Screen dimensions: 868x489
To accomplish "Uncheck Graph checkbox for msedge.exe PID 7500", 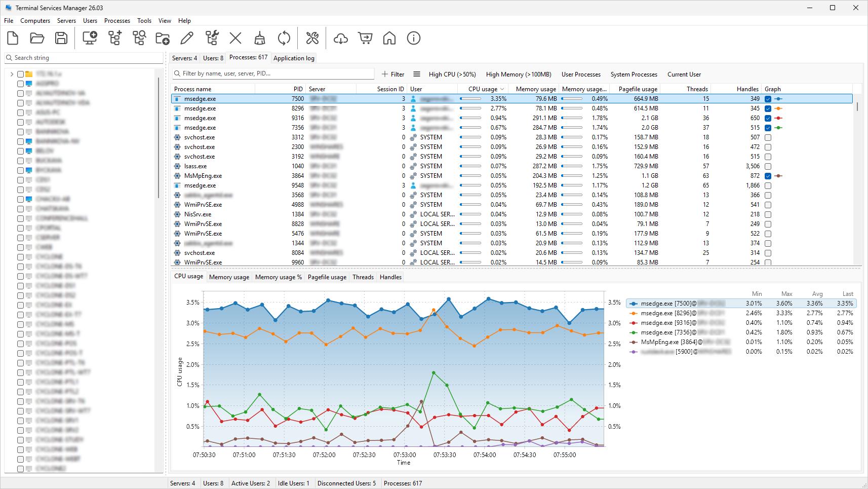I will (768, 99).
